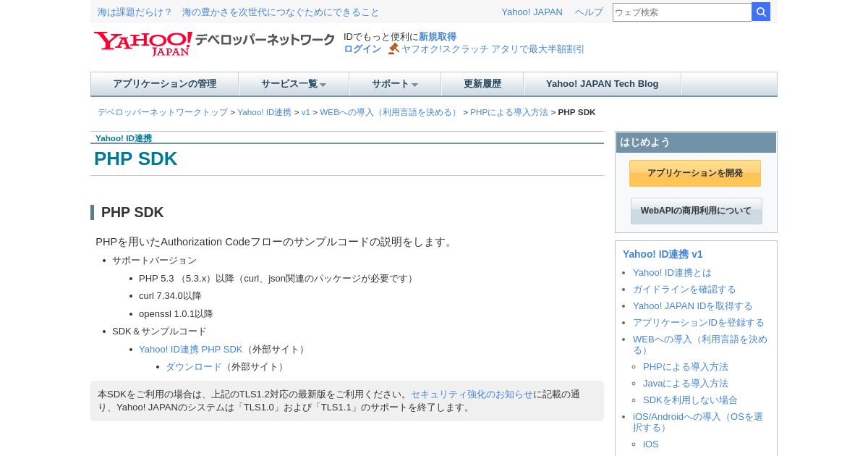868x456 pixels.
Task: Go to v1 breadcrumb
Action: (x=306, y=112)
